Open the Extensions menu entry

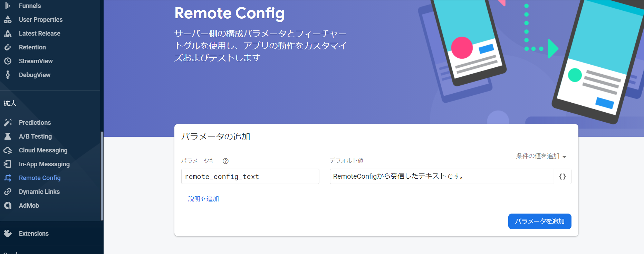33,233
